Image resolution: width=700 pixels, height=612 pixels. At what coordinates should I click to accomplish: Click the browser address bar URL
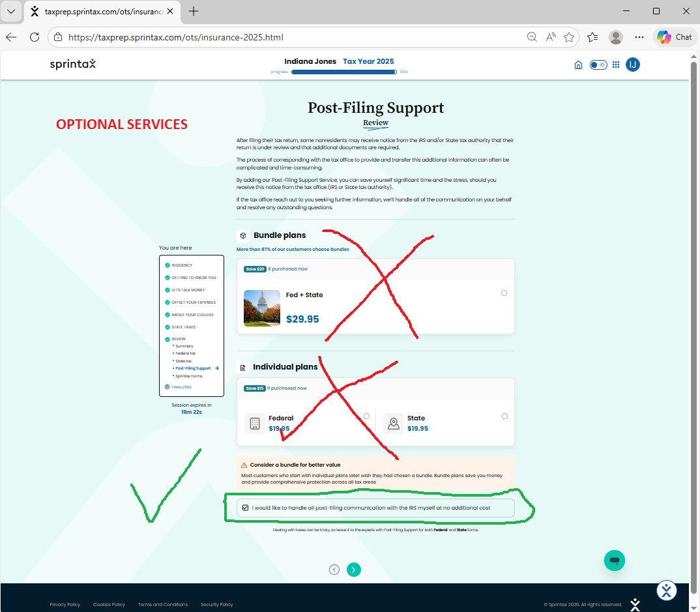click(176, 37)
